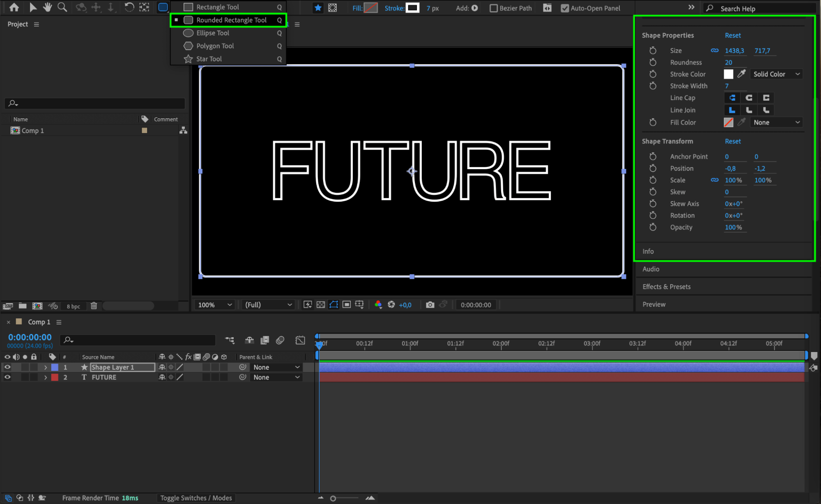
Task: Open the Fill options link
Action: coord(357,8)
